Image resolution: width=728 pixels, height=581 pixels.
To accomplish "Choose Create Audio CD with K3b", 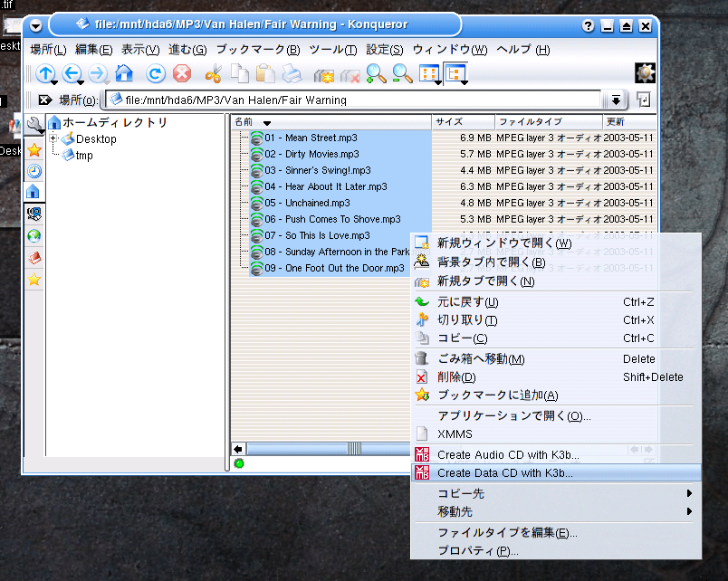I will tap(556, 455).
